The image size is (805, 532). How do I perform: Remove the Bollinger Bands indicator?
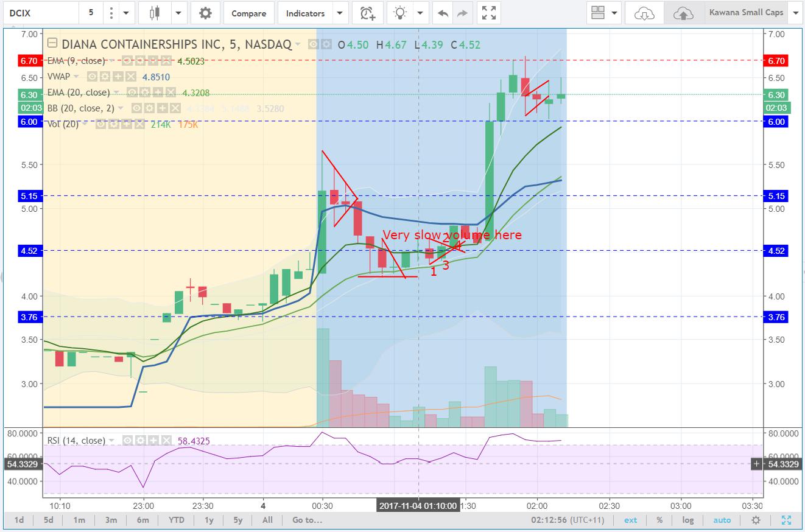pyautogui.click(x=175, y=108)
